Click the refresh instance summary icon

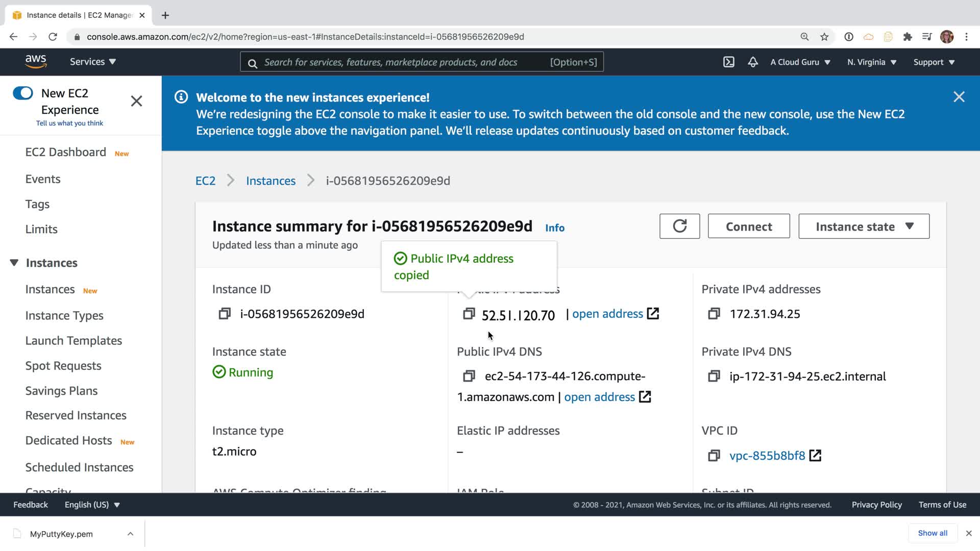pyautogui.click(x=679, y=226)
